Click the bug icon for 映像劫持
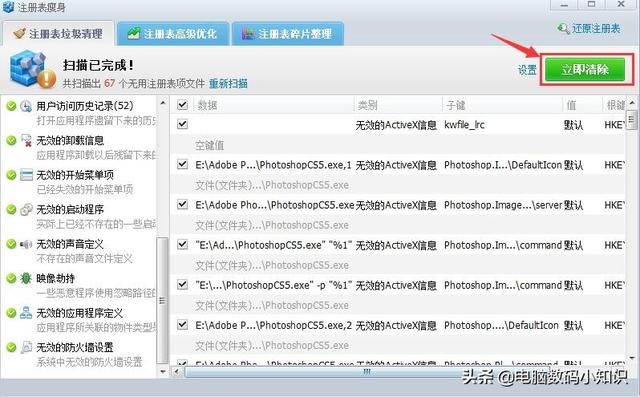 (26, 279)
